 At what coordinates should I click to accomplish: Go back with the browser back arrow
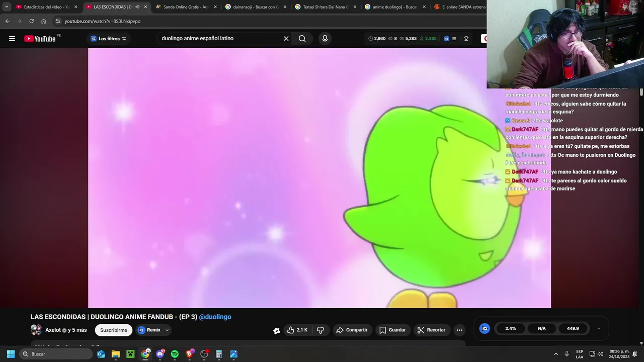click(7, 21)
